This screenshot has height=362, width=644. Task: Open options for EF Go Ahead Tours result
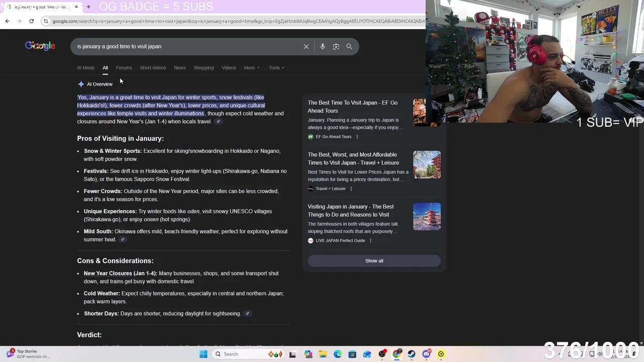(357, 137)
